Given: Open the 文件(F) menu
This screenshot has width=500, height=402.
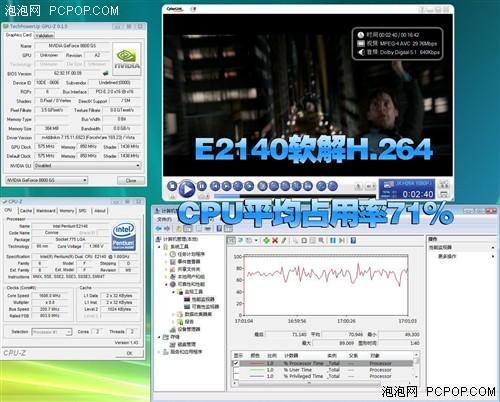Looking at the screenshot, I should pos(164,219).
